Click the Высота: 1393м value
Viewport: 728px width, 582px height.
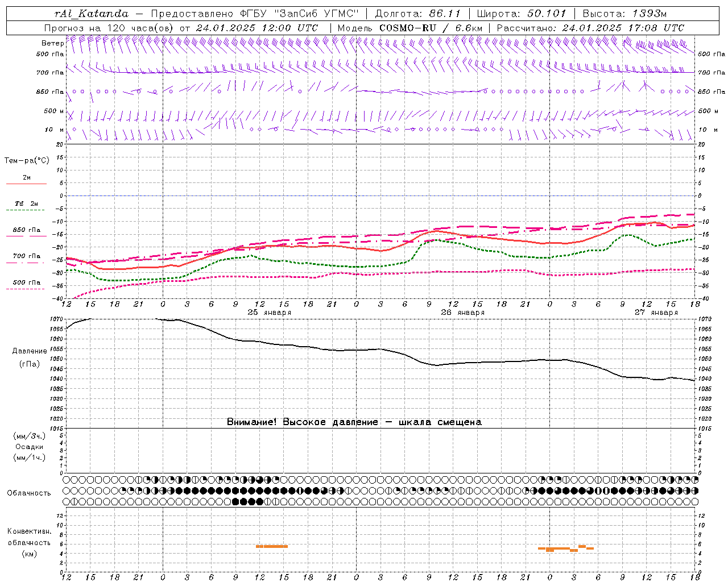[624, 14]
